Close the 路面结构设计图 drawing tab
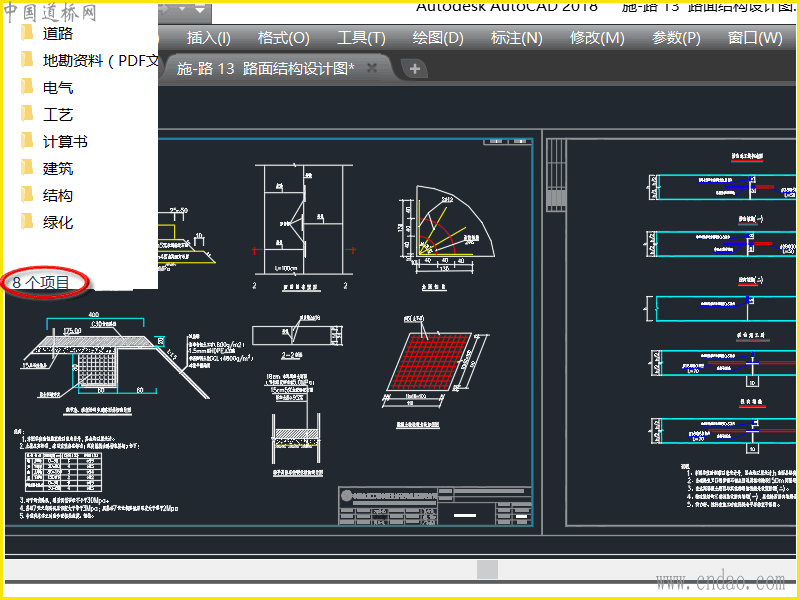This screenshot has height=600, width=800. (372, 67)
